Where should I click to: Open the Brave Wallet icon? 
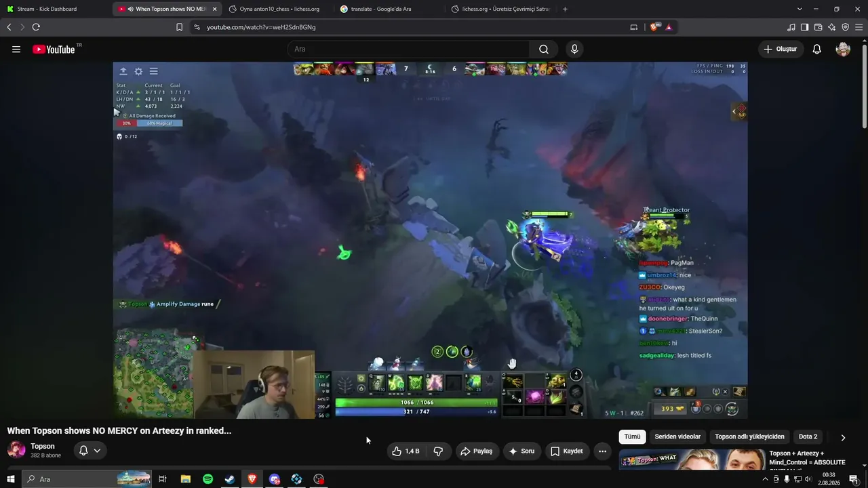[818, 27]
